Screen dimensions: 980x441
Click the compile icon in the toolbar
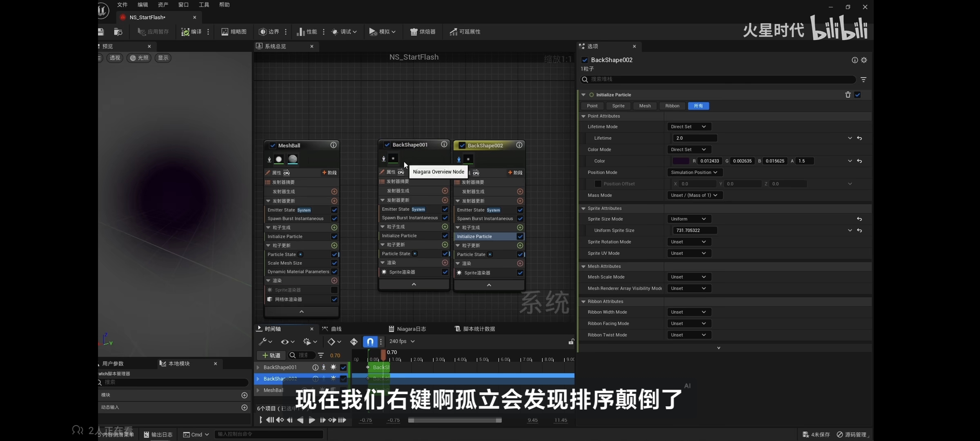(185, 32)
